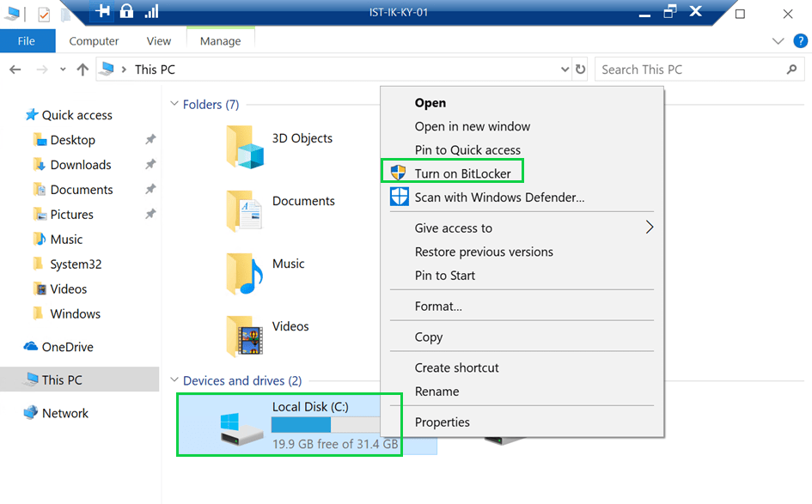Viewport: 812px width, 504px height.
Task: Choose Properties in the context menu
Action: 442,422
